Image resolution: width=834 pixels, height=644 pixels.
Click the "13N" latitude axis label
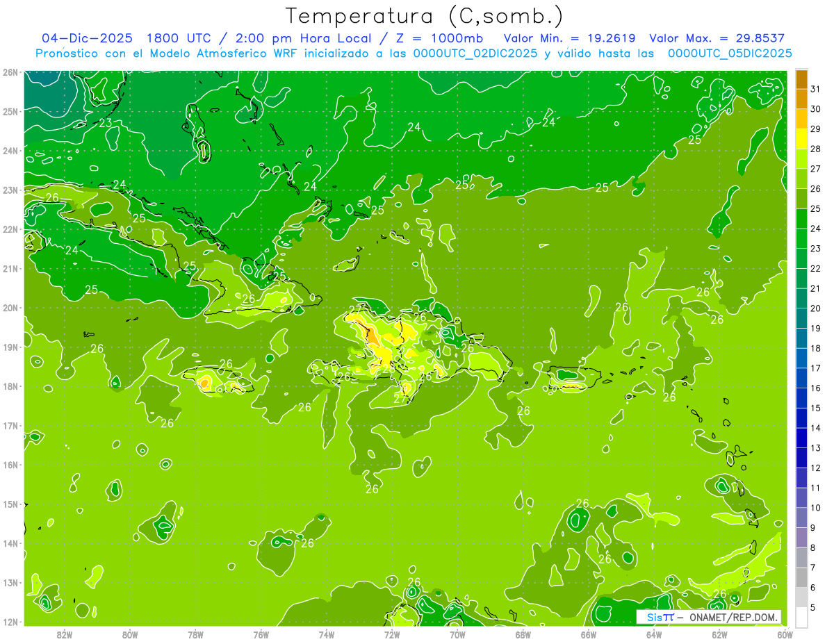pos(10,582)
